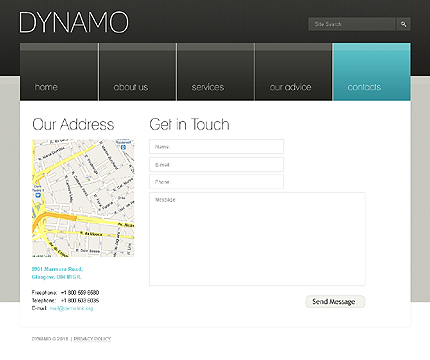This screenshot has width=430, height=360.
Task: Select the Freephone number text
Action: tap(80, 293)
